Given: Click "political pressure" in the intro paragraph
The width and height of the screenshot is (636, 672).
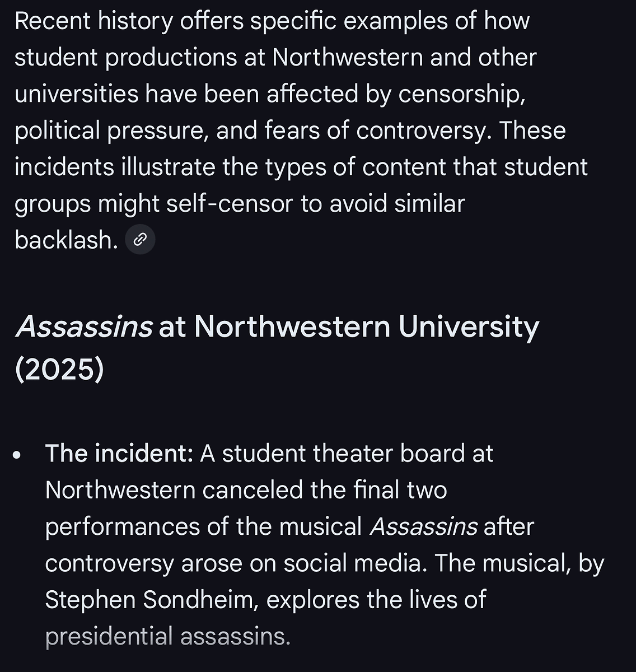Looking at the screenshot, I should pyautogui.click(x=111, y=130).
